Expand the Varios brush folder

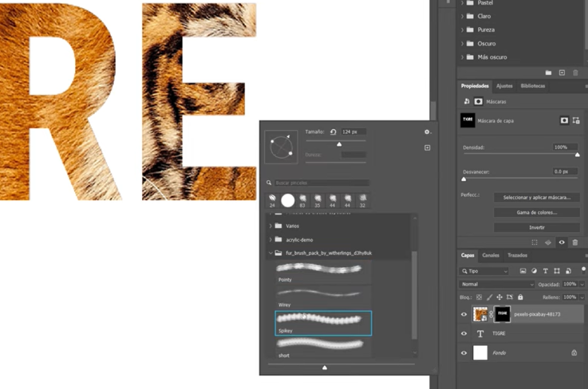click(x=270, y=225)
